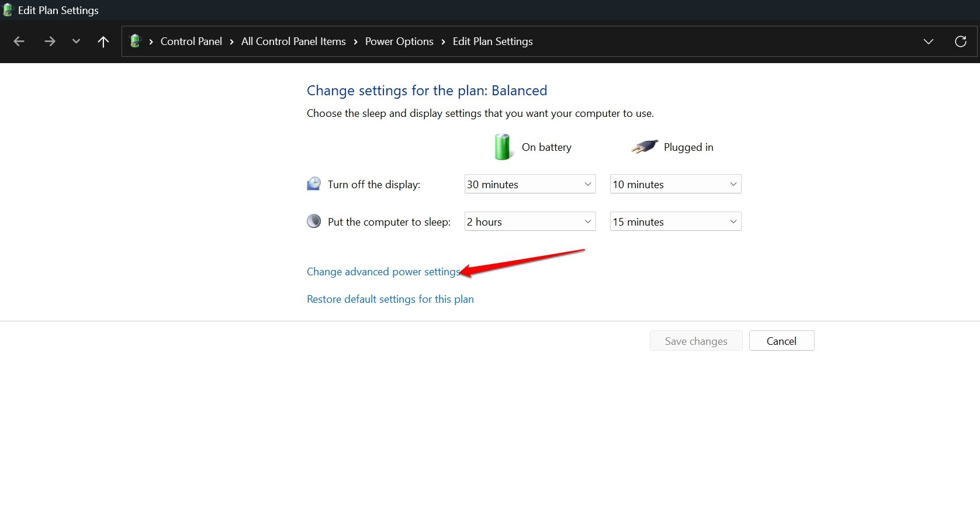This screenshot has width=980, height=519.
Task: Open display-off dropdown for Plugged in
Action: [676, 184]
